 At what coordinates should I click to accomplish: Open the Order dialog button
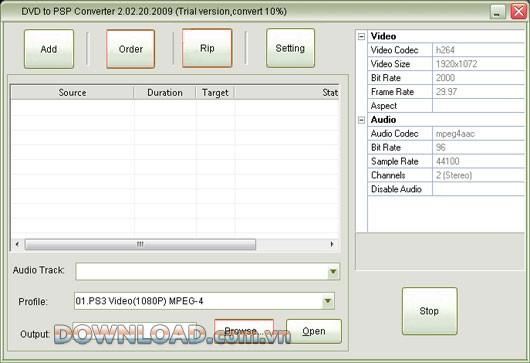click(x=130, y=49)
